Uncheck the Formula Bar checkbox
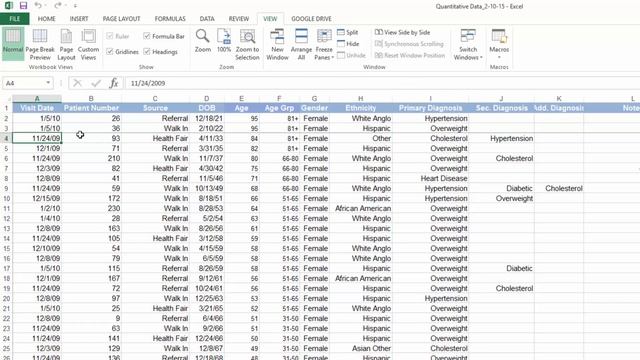The width and height of the screenshot is (640, 360). pyautogui.click(x=147, y=36)
